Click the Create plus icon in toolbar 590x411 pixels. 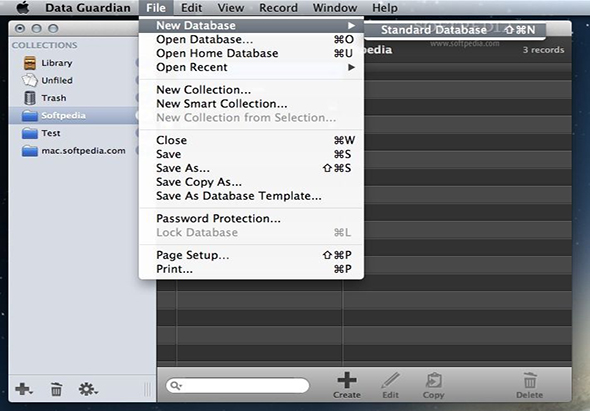coord(347,380)
